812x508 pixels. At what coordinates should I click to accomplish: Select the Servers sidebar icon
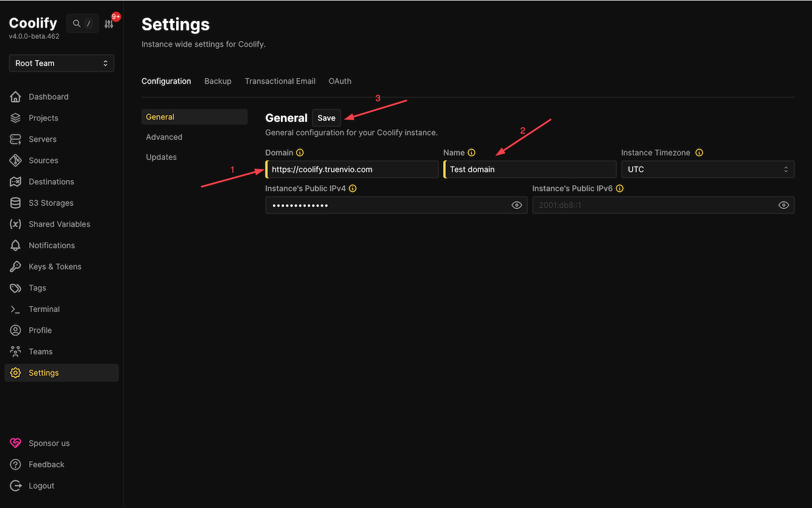16,139
